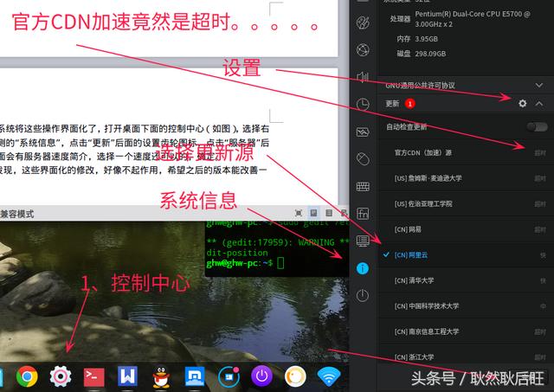
Task: Open the blue circular screen recorder dock icon
Action: [x=229, y=376]
